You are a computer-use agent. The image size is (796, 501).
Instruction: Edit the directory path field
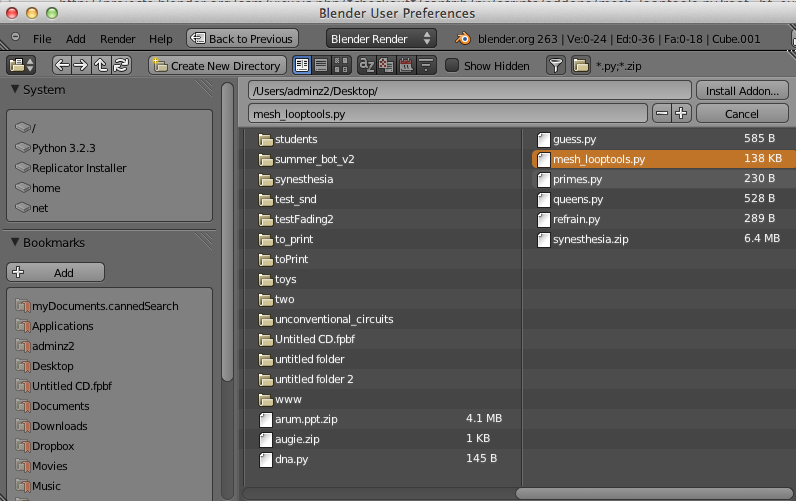[x=470, y=91]
